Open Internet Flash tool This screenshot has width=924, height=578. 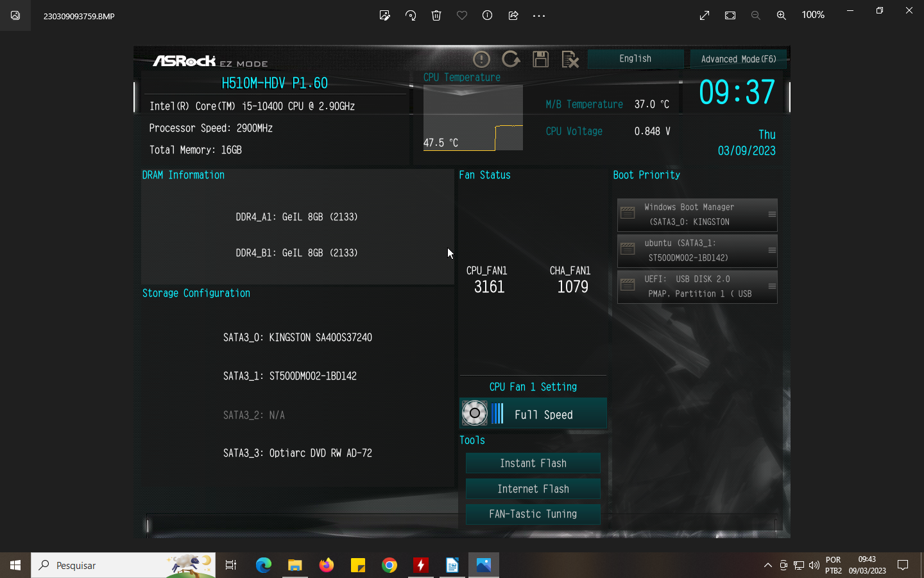click(533, 489)
